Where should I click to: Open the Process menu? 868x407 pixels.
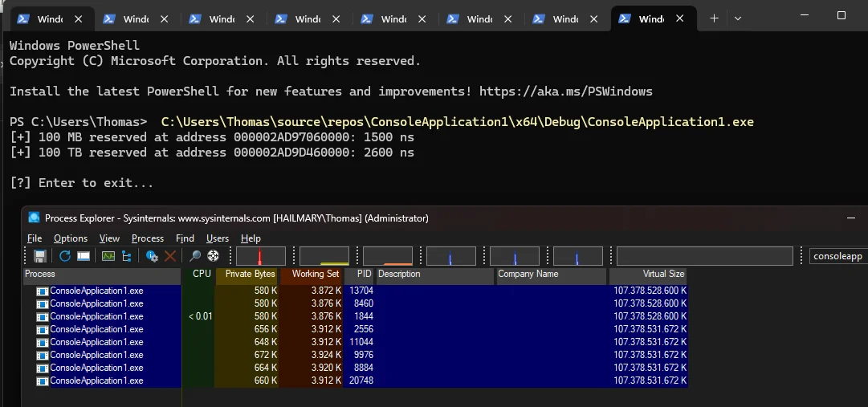pyautogui.click(x=147, y=238)
